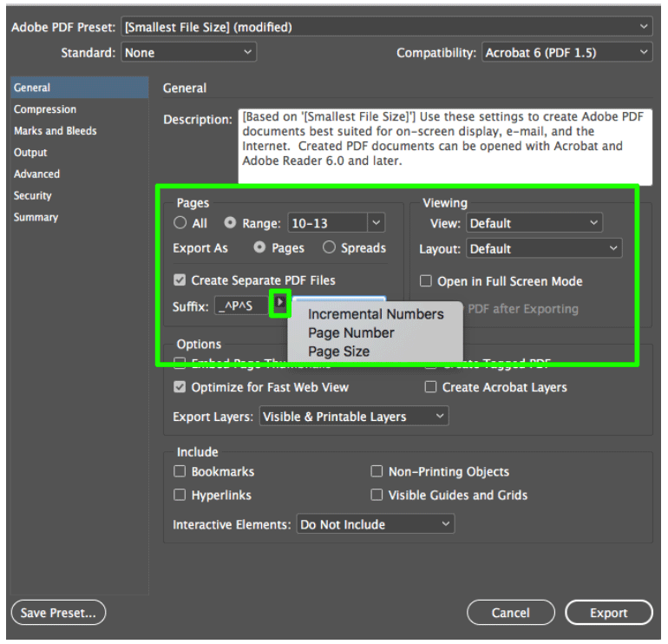This screenshot has width=668, height=644.
Task: Toggle Optimize for Fast Web View
Action: pyautogui.click(x=180, y=387)
